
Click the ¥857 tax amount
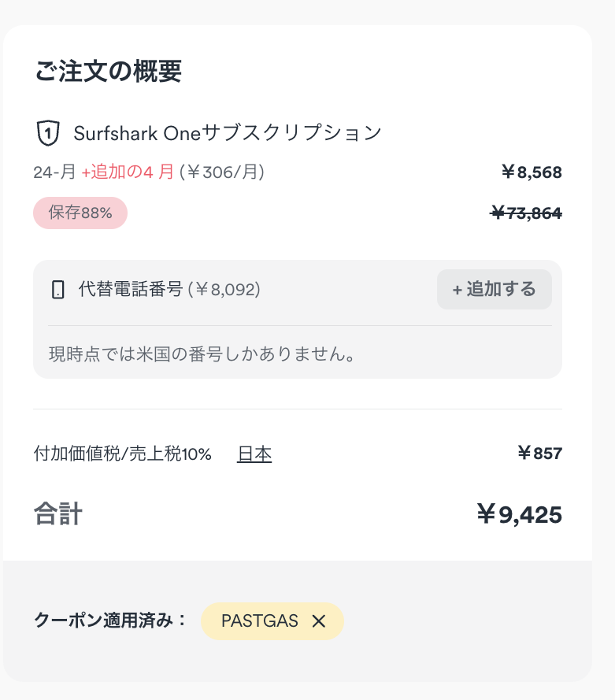pos(539,454)
